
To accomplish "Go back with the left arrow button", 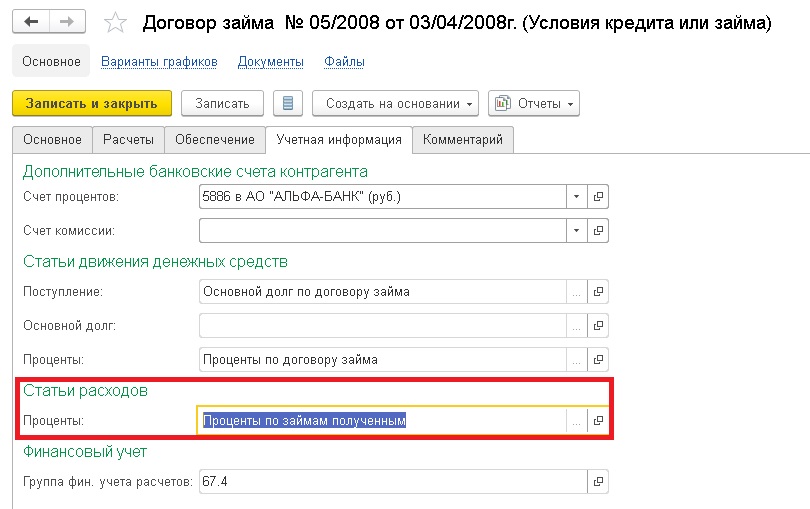I will (31, 22).
